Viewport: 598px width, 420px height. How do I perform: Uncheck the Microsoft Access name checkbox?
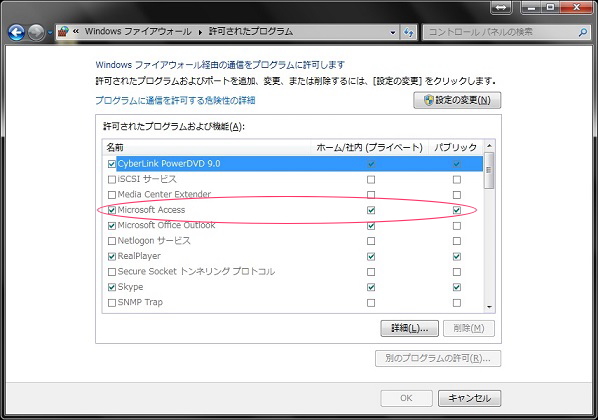point(112,210)
